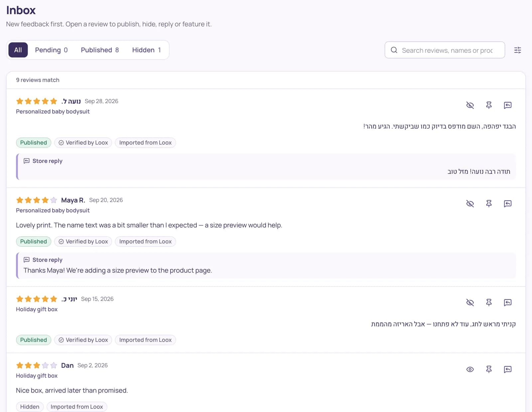Screen dimensions: 532x412
Task: Click Published badge on נועה ל. review
Action: (34, 143)
